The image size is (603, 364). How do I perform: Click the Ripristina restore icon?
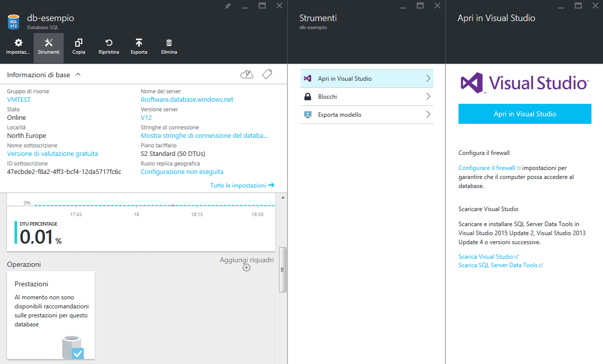[109, 43]
